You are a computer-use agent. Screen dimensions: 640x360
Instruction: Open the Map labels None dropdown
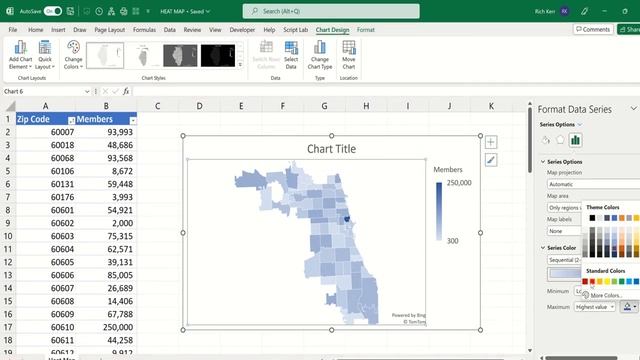(564, 231)
